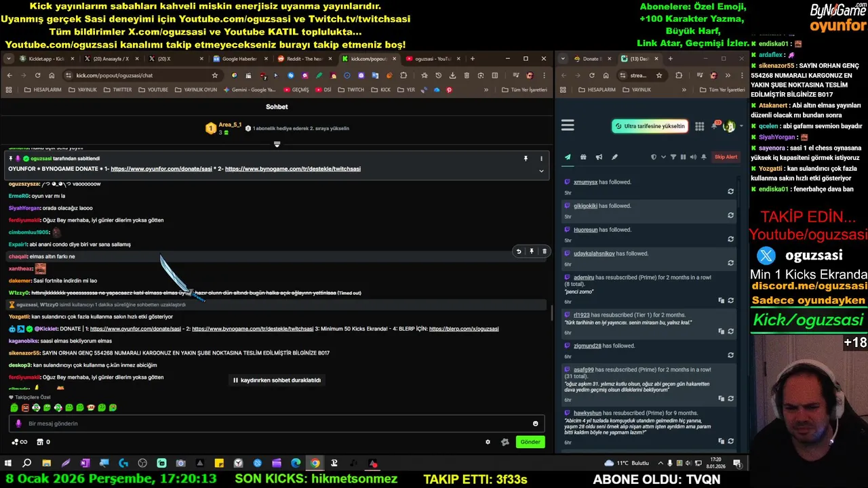The image size is (868, 488).
Task: Pin the chaqali message
Action: click(x=532, y=251)
